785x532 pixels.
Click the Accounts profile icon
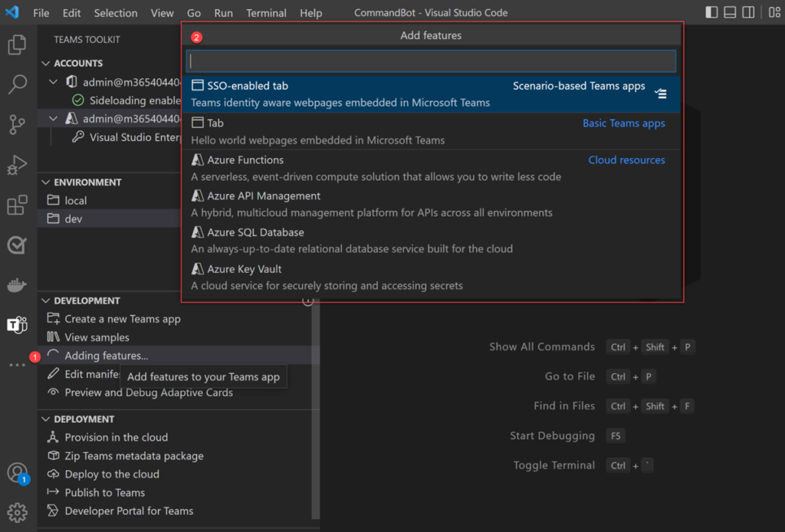[x=17, y=472]
